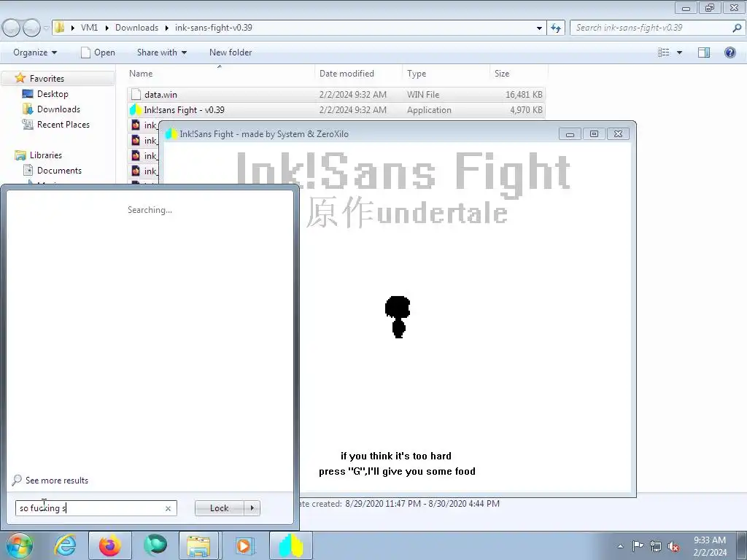Click the Windows Start orb

pos(20,546)
